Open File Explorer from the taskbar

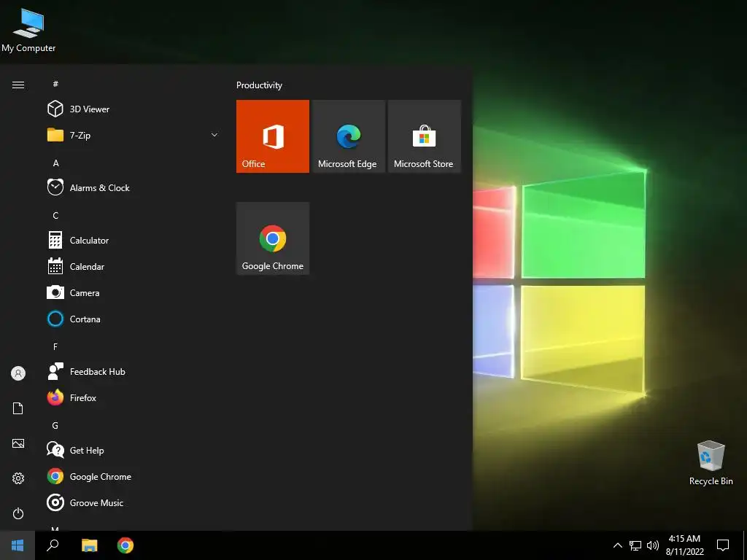coord(89,545)
